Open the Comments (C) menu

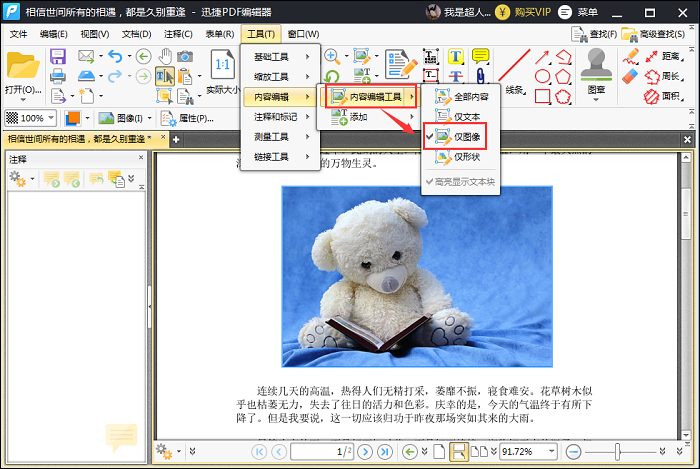178,34
